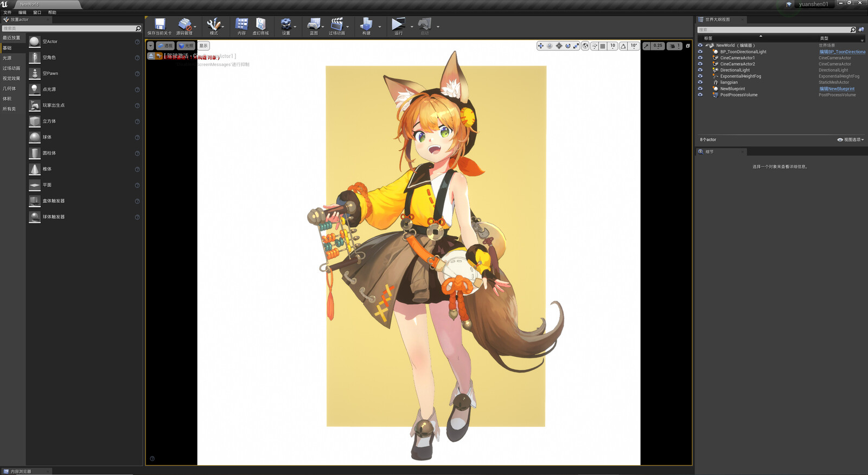
Task: Select liangpian in the World Outliner
Action: (729, 82)
